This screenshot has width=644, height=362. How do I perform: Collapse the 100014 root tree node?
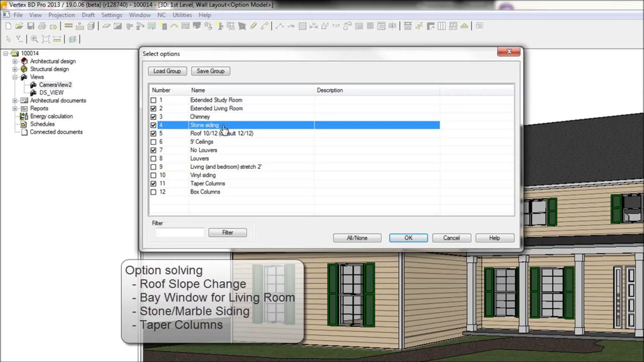tap(6, 53)
